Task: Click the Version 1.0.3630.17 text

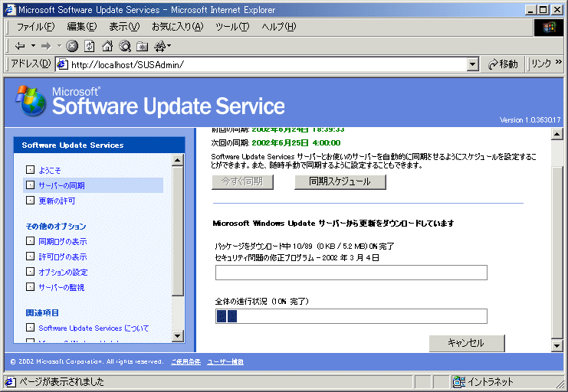Action: (x=530, y=119)
